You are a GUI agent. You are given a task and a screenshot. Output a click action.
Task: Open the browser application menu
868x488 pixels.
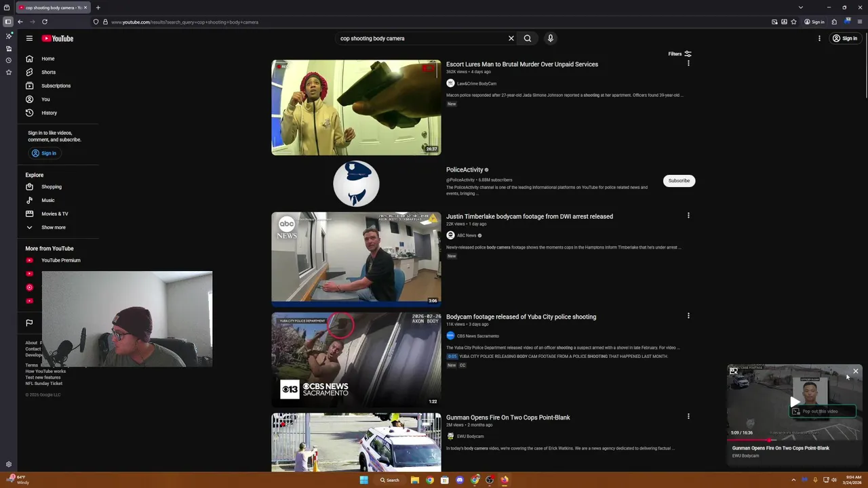860,22
